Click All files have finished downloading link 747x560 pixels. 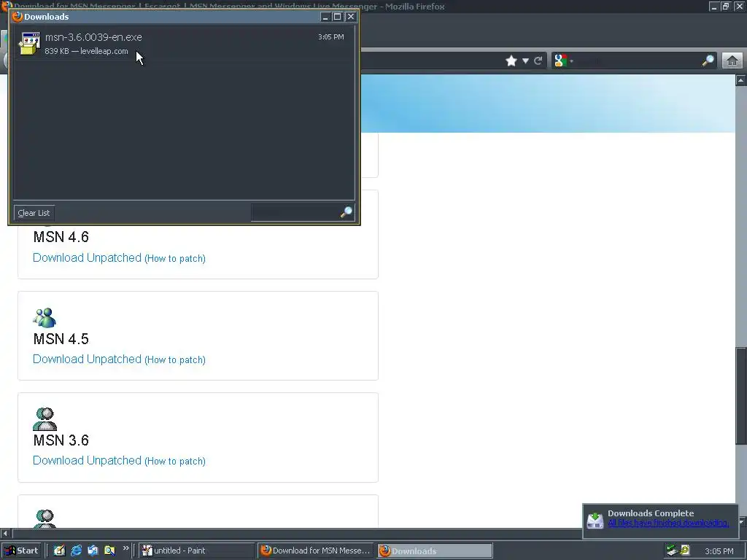[x=668, y=524]
